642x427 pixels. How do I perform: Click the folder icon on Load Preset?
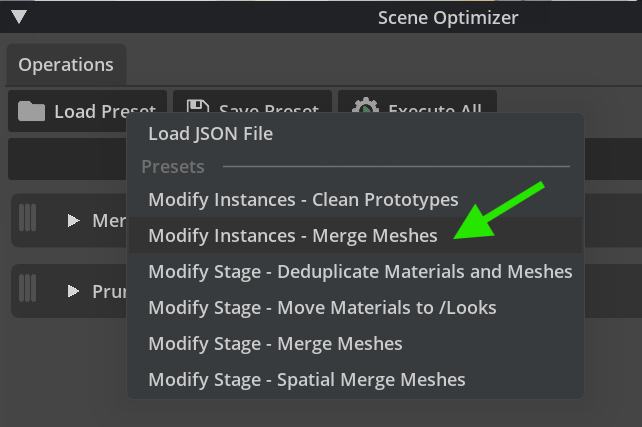coord(32,111)
